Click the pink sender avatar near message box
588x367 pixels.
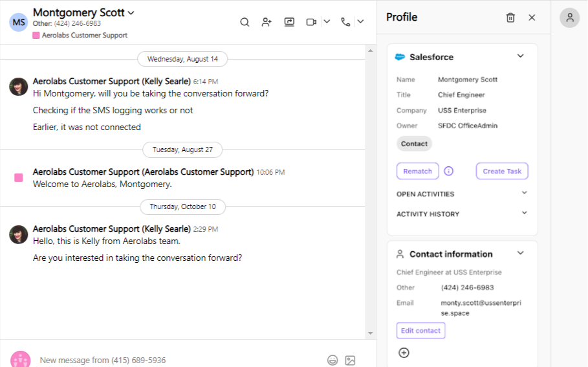click(20, 359)
